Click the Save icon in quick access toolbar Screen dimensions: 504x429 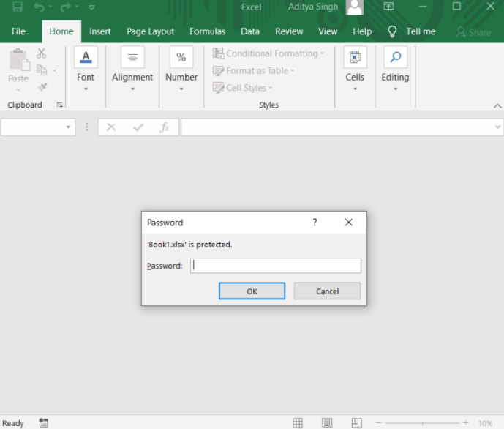tap(18, 7)
